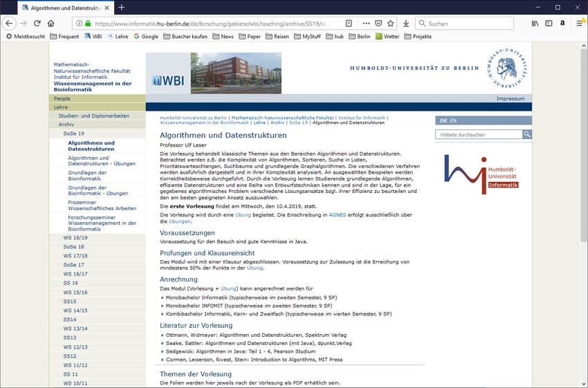Open a new tab with plus button
The width and height of the screenshot is (588, 388).
coord(121,7)
